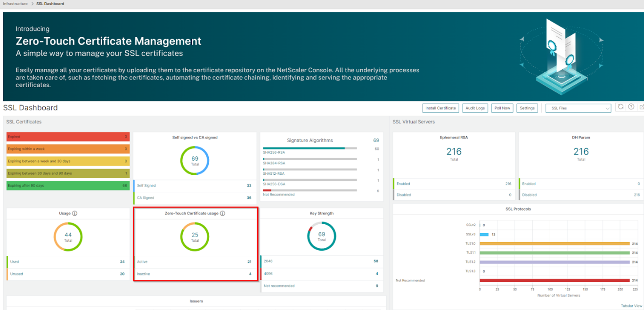
Task: Open the Not recommended key strength row
Action: (x=321, y=286)
